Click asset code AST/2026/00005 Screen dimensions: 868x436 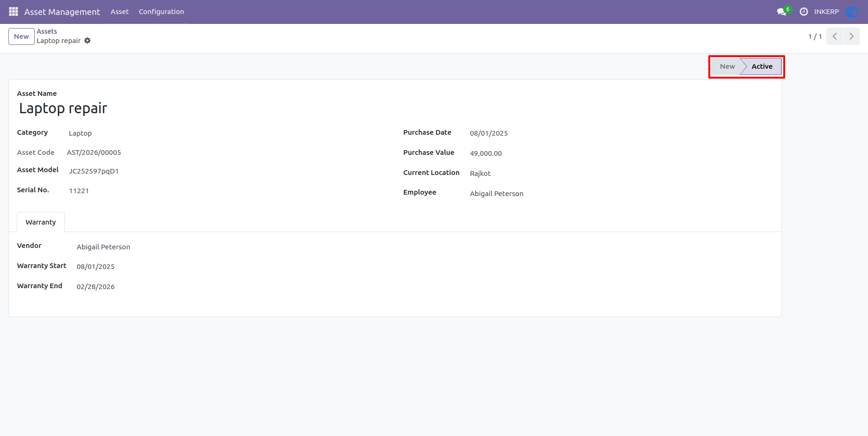pyautogui.click(x=94, y=153)
